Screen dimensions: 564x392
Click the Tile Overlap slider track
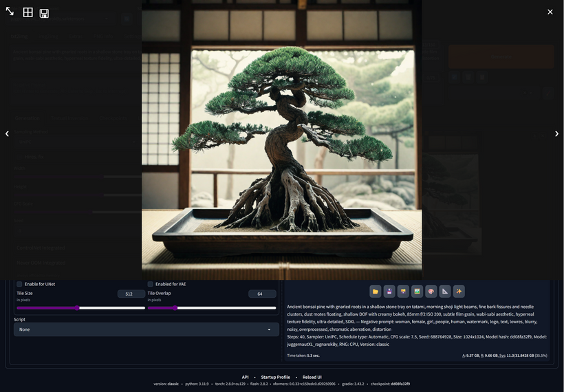coord(211,308)
